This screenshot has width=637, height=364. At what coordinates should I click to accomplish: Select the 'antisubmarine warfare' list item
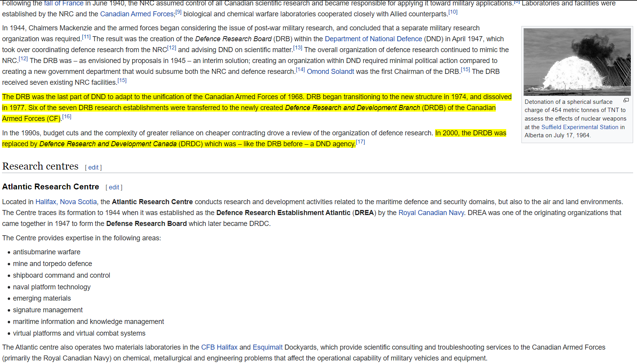pos(47,252)
